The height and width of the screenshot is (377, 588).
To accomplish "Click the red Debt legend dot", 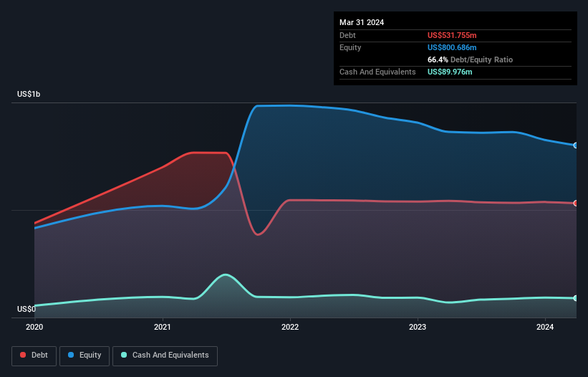I will [23, 355].
